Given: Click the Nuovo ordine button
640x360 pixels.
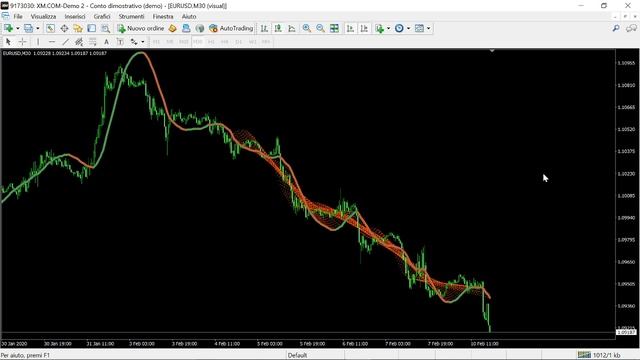Looking at the screenshot, I should click(140, 28).
